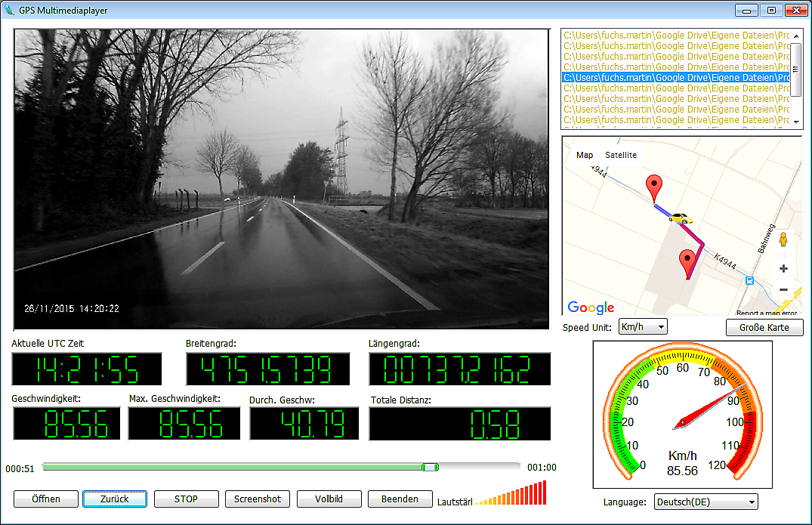The width and height of the screenshot is (812, 525).
Task: Set volume on the Lautstärke bar meter
Action: point(511,495)
